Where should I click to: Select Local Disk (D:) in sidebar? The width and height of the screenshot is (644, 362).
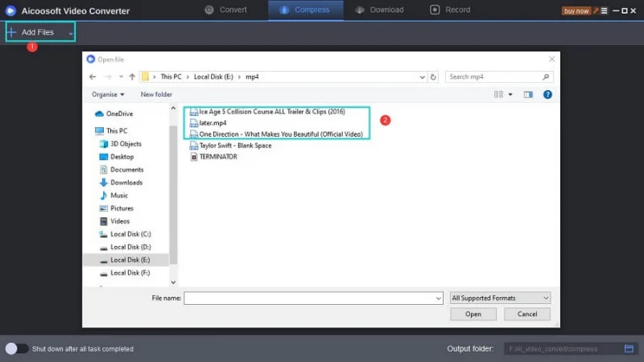pos(130,247)
